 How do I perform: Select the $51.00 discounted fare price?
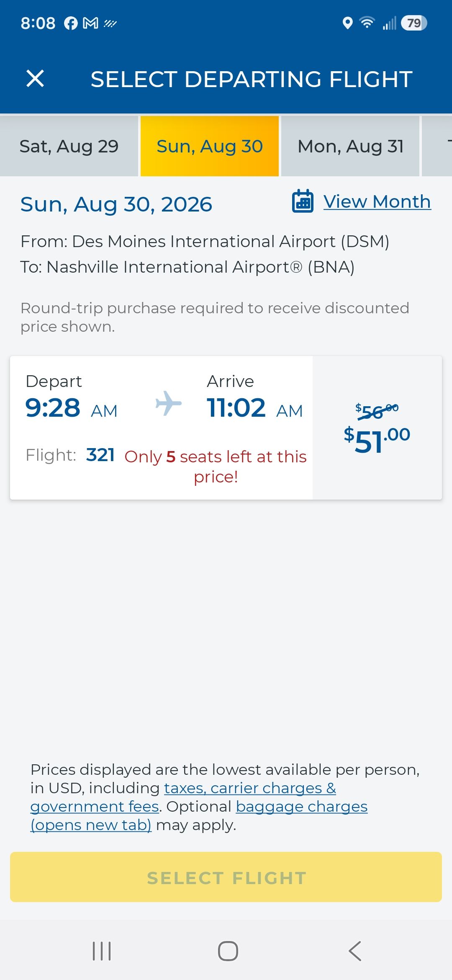point(377,440)
